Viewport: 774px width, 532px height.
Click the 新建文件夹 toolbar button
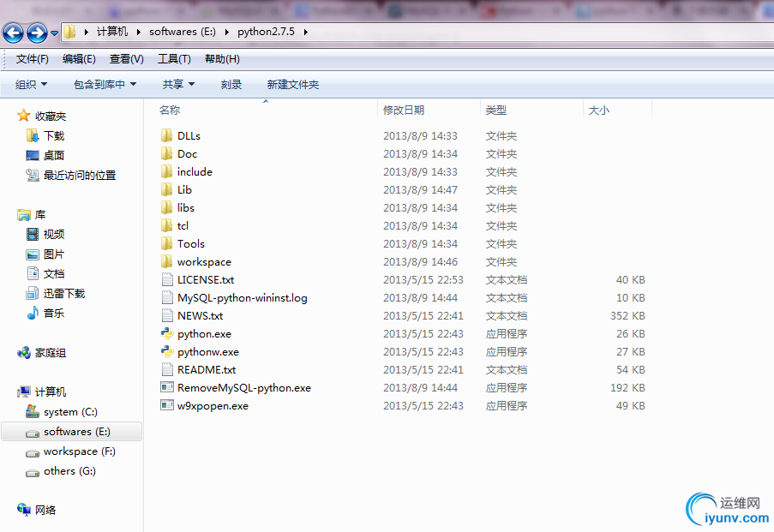(293, 85)
